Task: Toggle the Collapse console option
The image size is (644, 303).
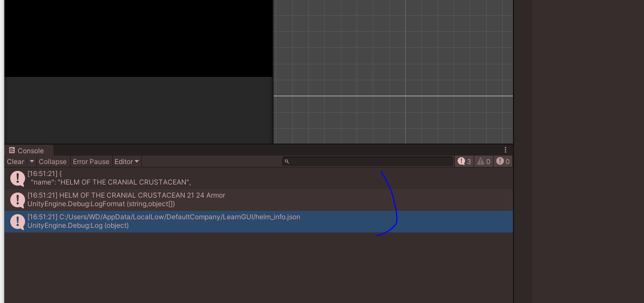Action: [x=52, y=161]
